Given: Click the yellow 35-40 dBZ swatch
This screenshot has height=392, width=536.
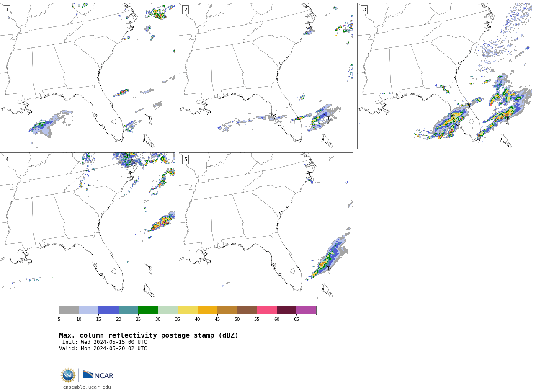Looking at the screenshot, I should pyautogui.click(x=188, y=310).
